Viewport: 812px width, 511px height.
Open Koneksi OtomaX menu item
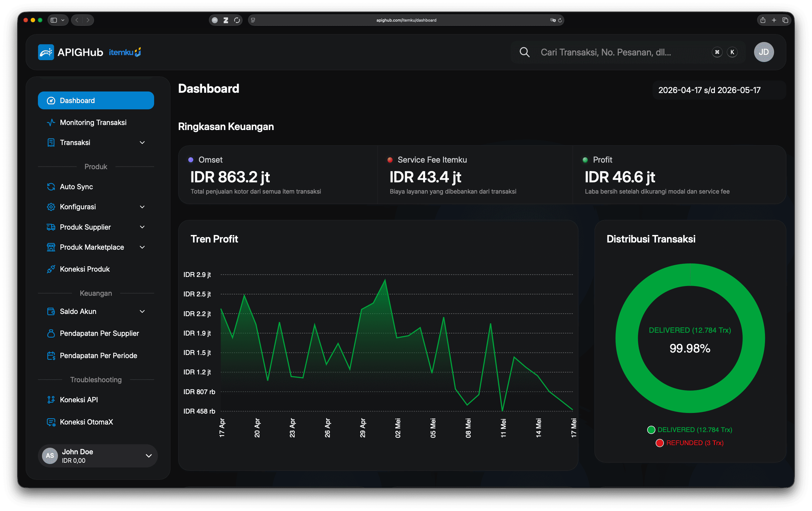coord(96,422)
